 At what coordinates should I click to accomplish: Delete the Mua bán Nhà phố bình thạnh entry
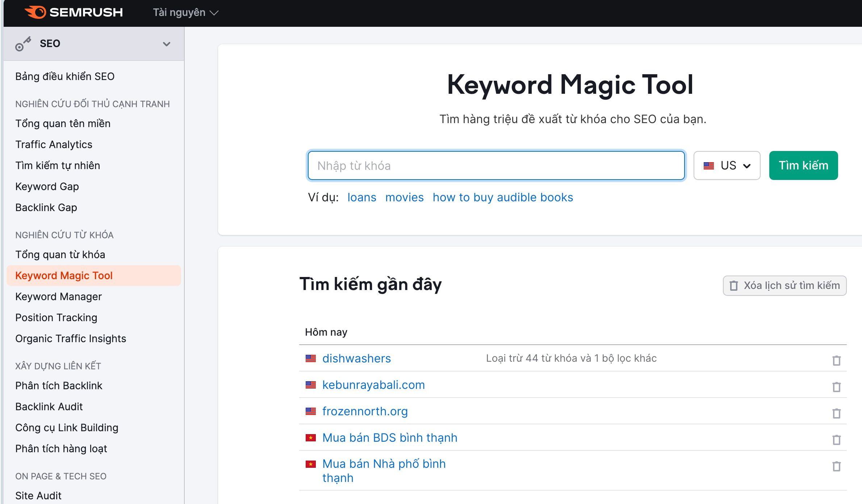point(836,466)
